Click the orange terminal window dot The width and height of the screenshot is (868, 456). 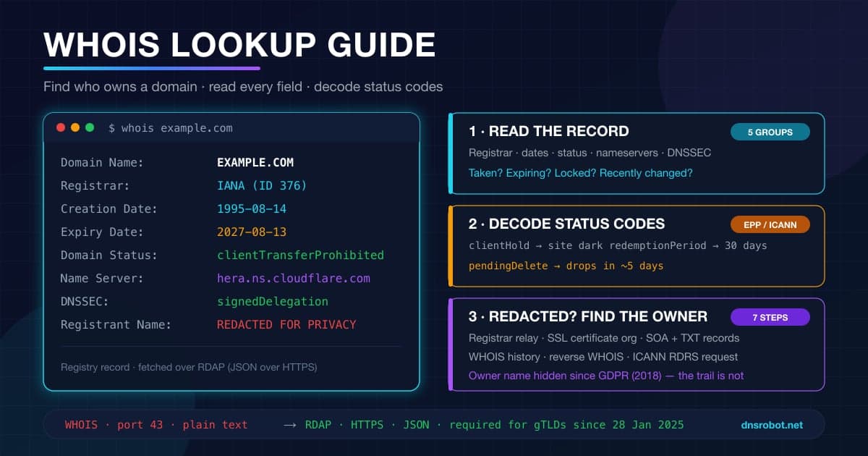pos(75,127)
